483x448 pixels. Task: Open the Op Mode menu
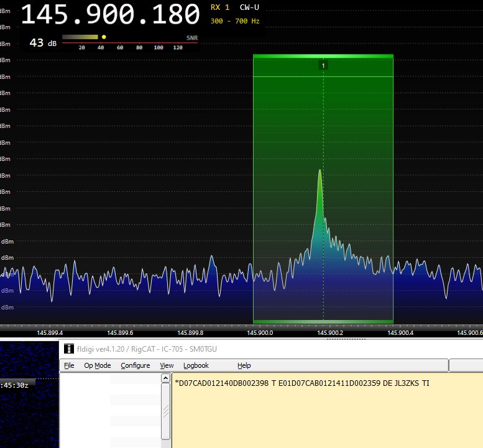point(98,365)
